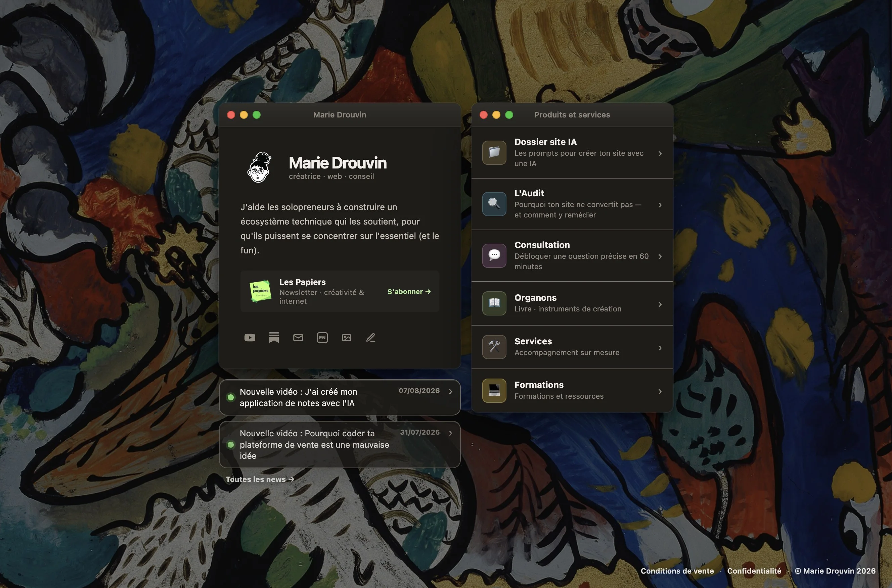Maximize Produits et services window green button
This screenshot has height=588, width=892.
509,115
